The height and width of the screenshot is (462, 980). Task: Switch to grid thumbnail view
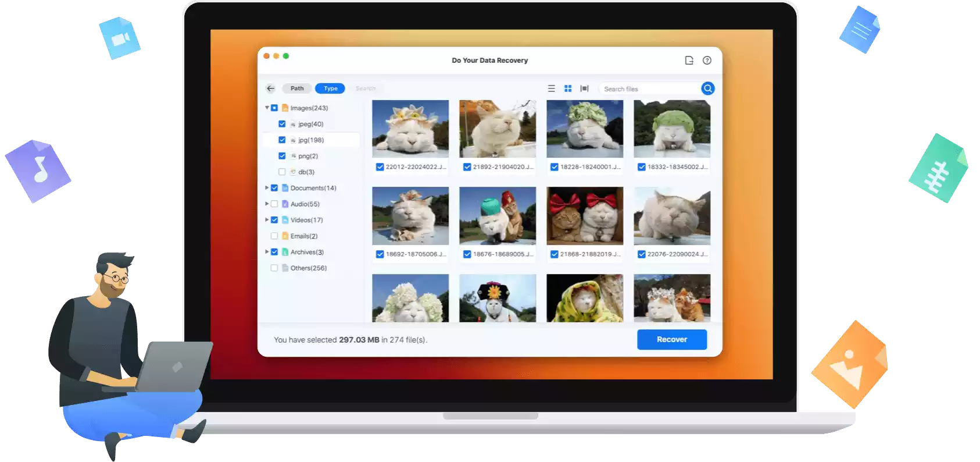568,88
